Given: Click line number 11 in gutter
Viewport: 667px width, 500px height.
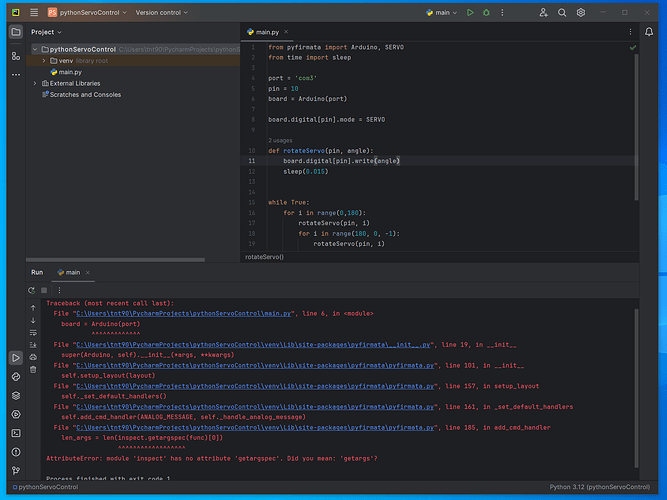Looking at the screenshot, I should 251,161.
